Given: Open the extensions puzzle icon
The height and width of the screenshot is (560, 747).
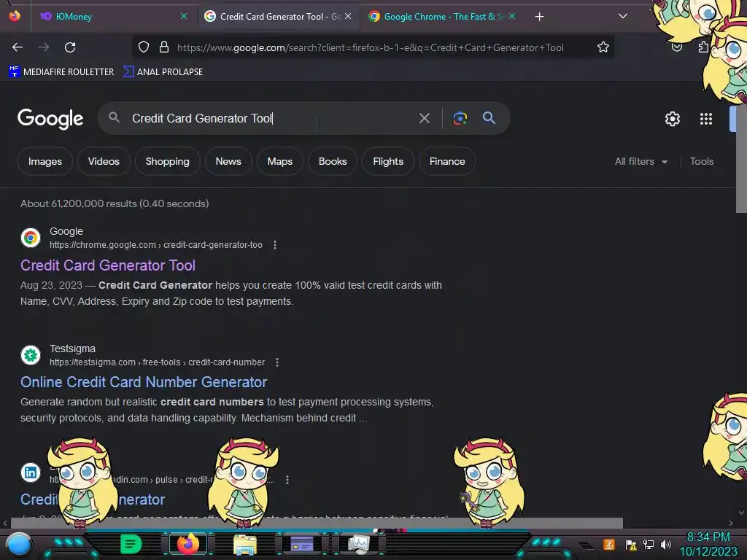Looking at the screenshot, I should click(x=703, y=47).
